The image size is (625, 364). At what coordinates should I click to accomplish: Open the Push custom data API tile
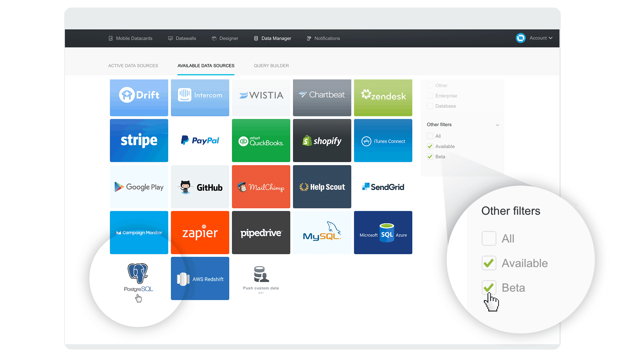261,278
